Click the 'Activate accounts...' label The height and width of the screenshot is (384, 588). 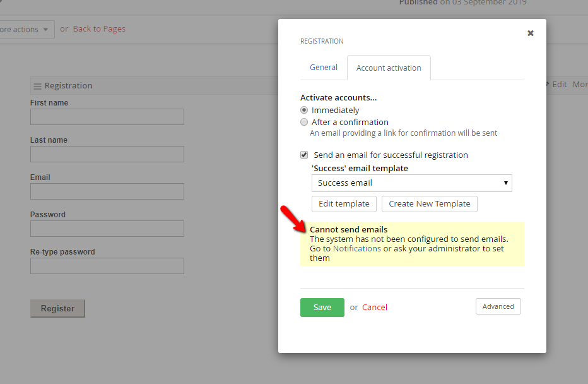click(338, 98)
